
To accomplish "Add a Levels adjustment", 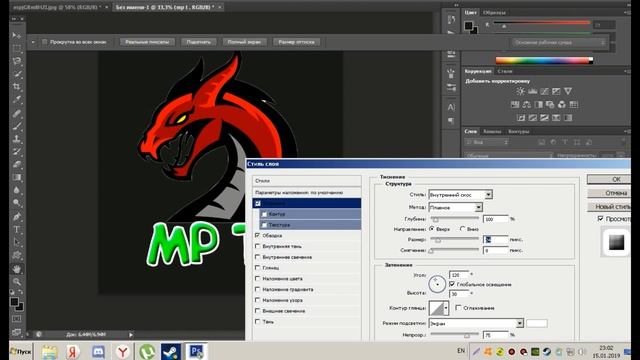I will [x=532, y=91].
